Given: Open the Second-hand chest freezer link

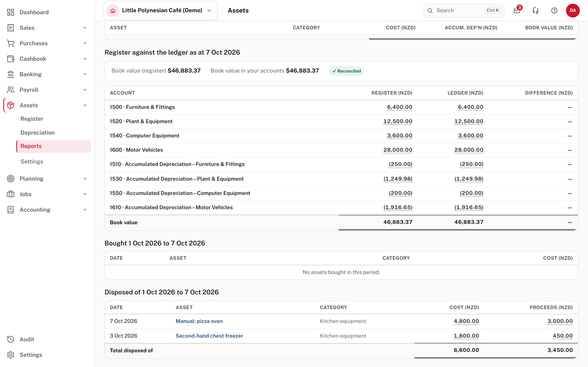Looking at the screenshot, I should (209, 336).
